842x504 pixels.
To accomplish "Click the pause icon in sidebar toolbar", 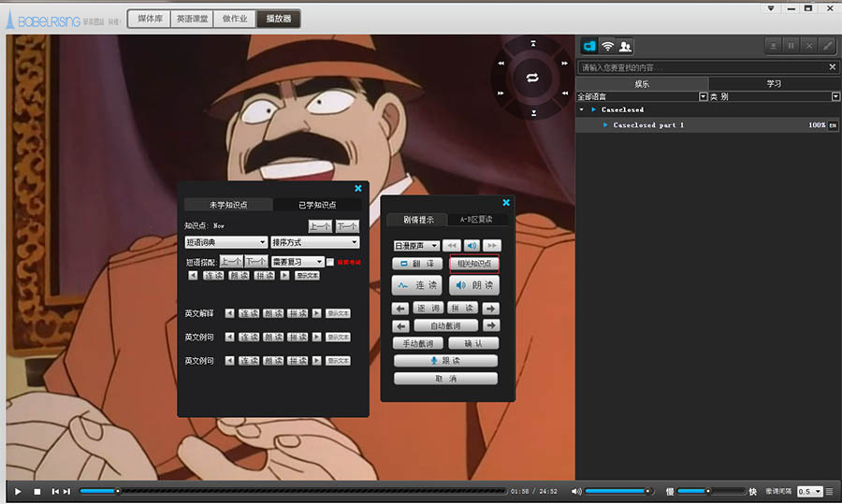I will (791, 46).
